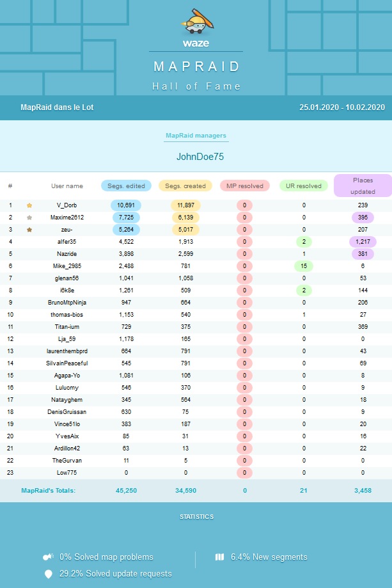
Task: Click the solved map problems icon
Action: (x=48, y=557)
